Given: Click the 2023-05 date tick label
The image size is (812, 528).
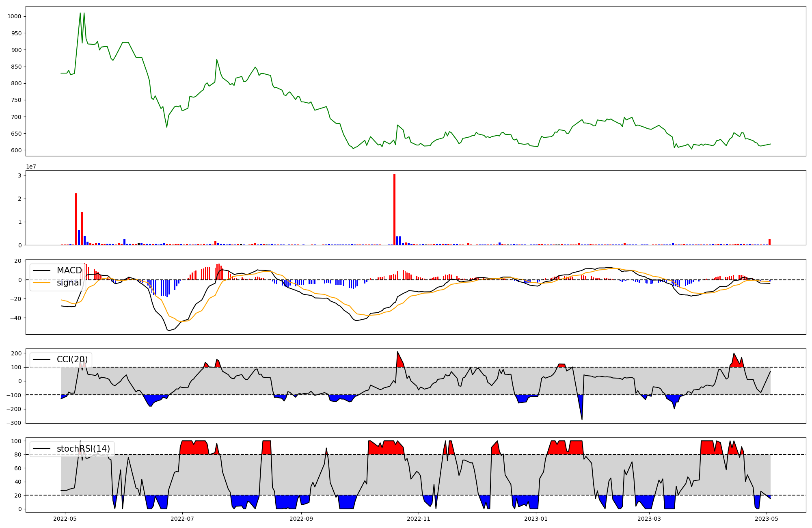Looking at the screenshot, I should 767,519.
